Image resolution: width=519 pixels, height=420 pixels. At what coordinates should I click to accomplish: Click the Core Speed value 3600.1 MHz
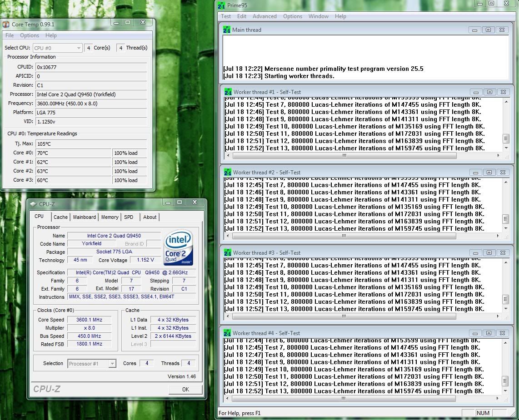point(90,320)
